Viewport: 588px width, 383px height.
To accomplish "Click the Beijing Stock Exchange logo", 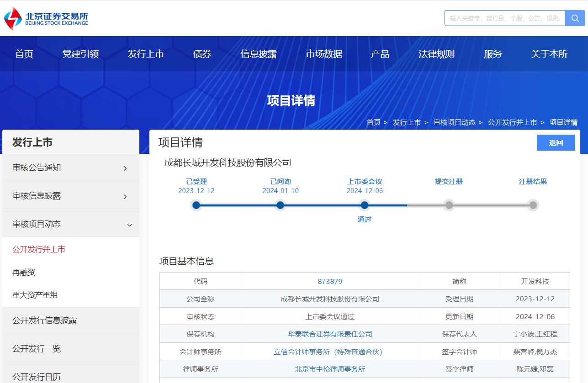I will click(46, 19).
